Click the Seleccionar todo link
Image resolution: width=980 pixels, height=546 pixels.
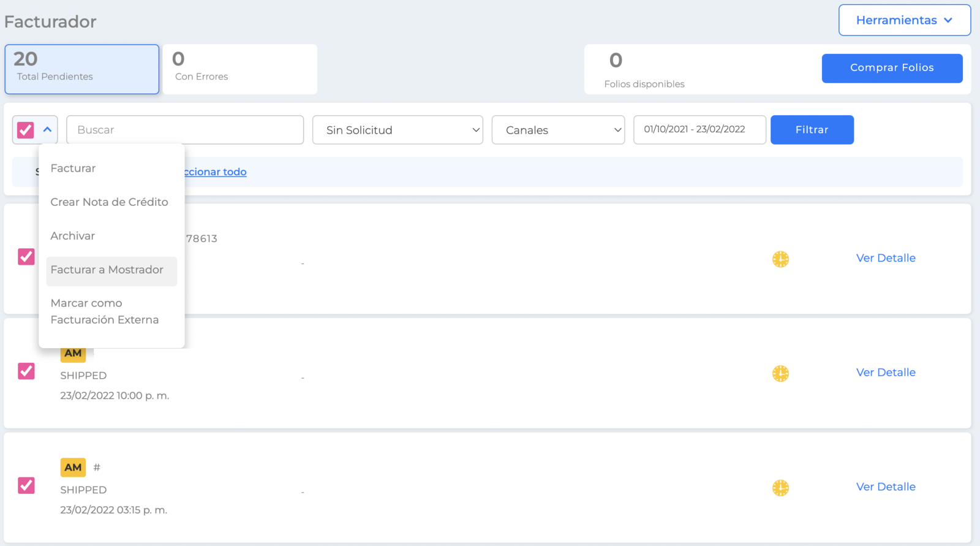coord(215,172)
